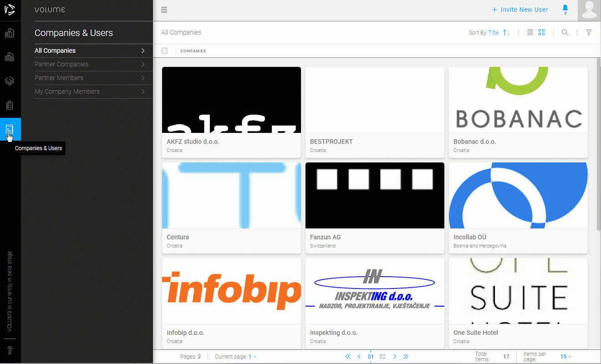Screen dimensions: 601x364
Task: Open the layers sidebar icon
Action: pyautogui.click(x=10, y=81)
